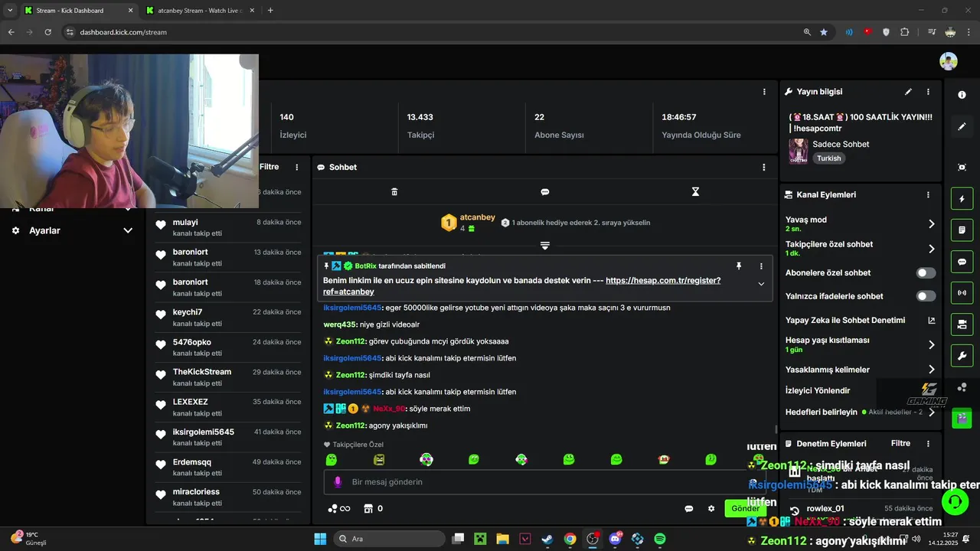Screen dimensions: 980x551
Task: Unpin the BotRix pinned message
Action: tap(739, 266)
